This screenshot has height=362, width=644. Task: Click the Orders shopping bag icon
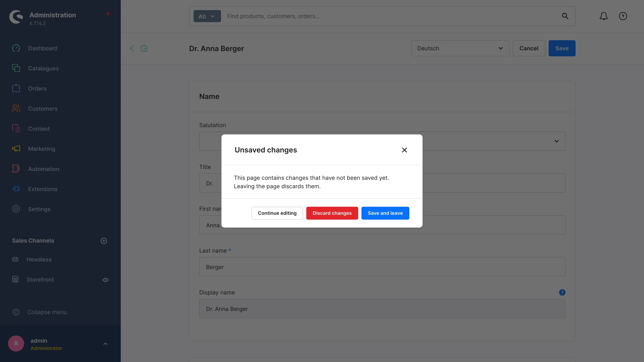[16, 88]
